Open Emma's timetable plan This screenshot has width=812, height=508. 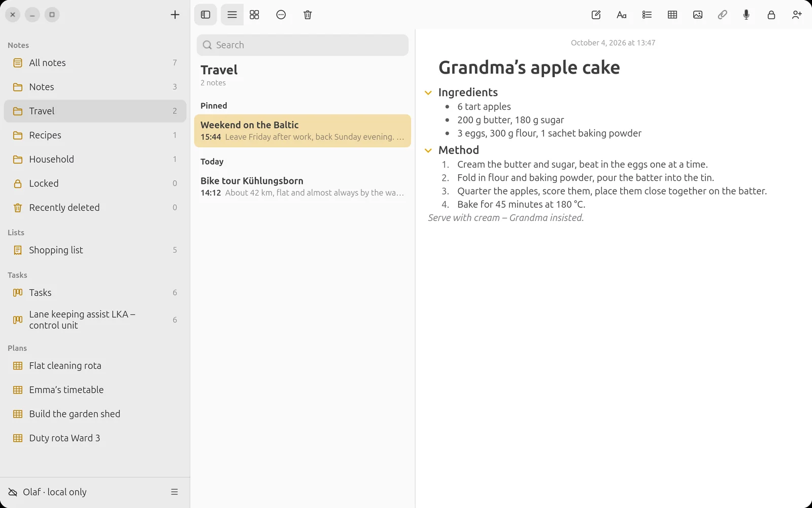95,390
